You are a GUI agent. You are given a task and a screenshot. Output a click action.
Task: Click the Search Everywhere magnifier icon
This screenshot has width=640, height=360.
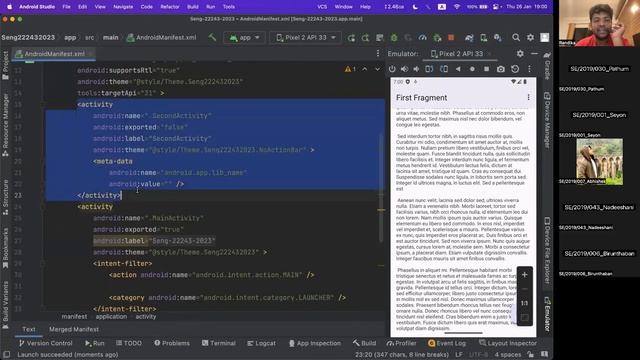pyautogui.click(x=516, y=38)
